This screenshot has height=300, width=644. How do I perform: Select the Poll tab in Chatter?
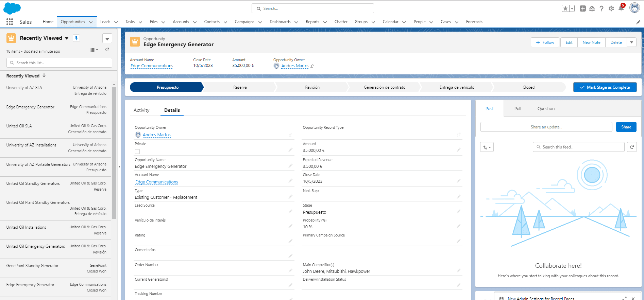pos(518,109)
